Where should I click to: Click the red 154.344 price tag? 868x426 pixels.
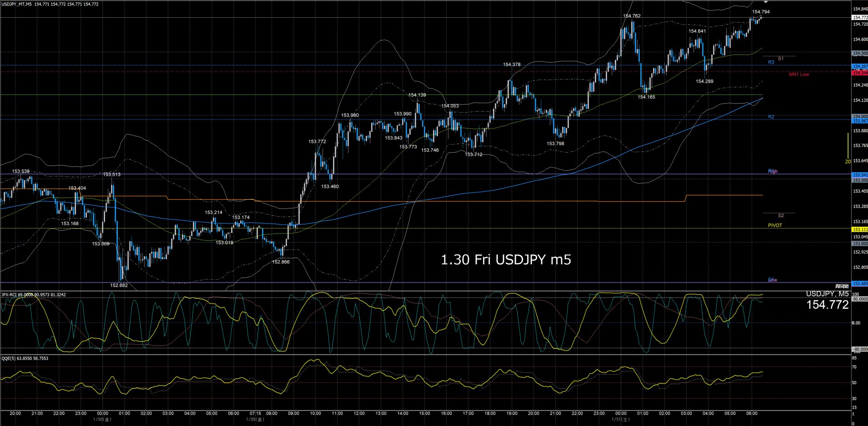[x=860, y=73]
